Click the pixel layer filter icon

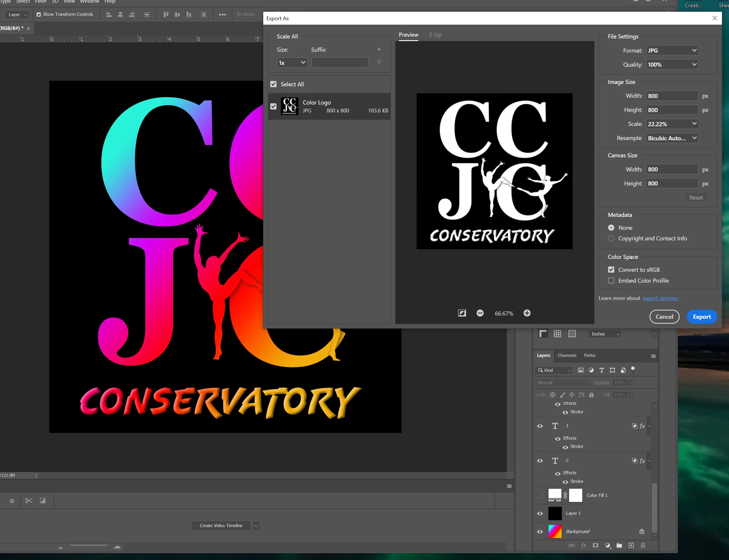point(581,370)
